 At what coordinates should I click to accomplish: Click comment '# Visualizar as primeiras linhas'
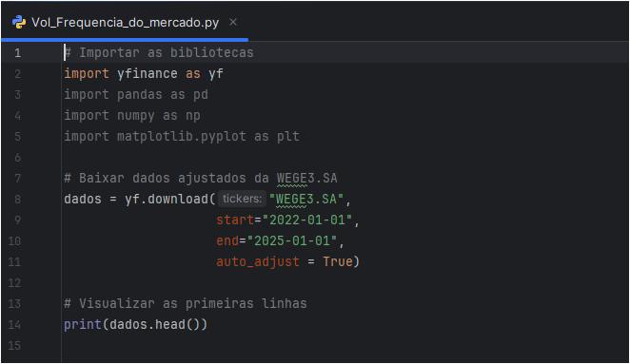[x=186, y=303]
